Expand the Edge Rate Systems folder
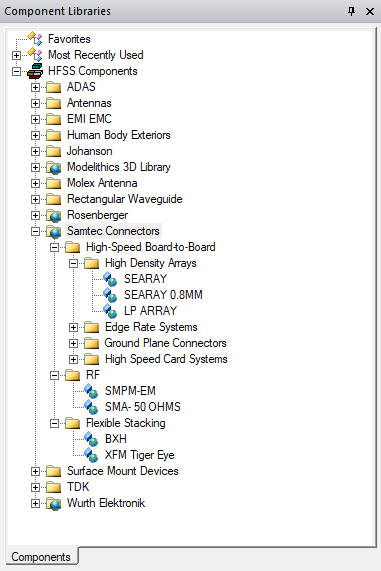Image resolution: width=381 pixels, height=571 pixels. 73,328
